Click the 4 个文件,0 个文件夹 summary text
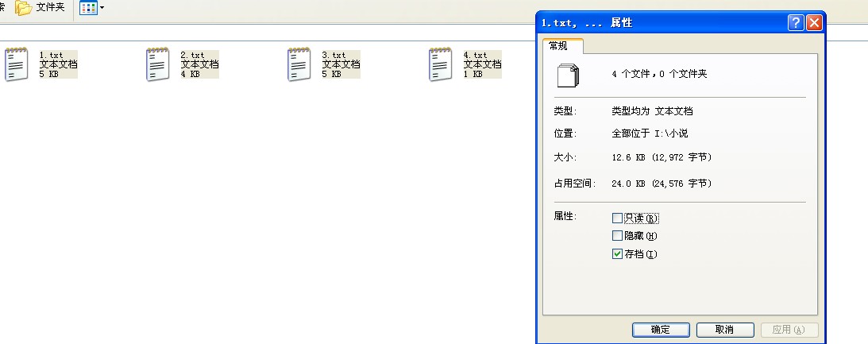 (659, 74)
